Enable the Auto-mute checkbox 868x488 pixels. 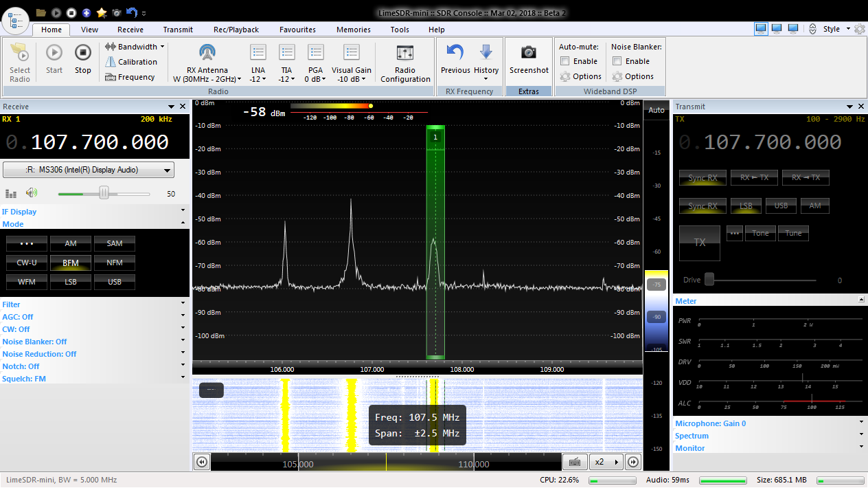click(x=565, y=61)
